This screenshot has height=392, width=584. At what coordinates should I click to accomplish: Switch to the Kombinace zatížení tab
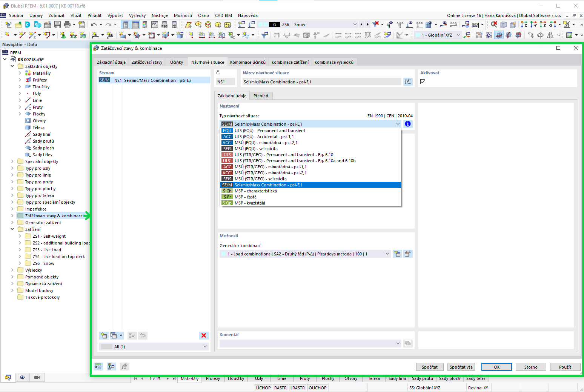tap(290, 62)
